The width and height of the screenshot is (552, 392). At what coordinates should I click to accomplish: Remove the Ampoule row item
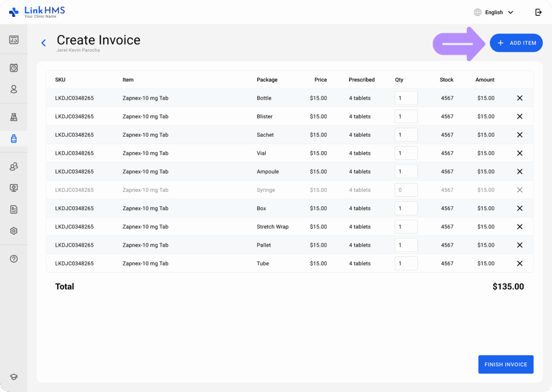[520, 172]
